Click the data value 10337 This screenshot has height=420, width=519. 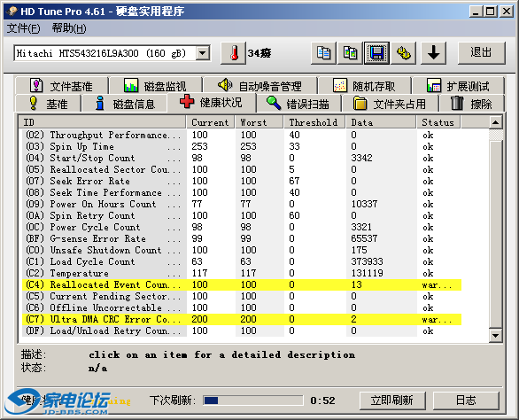364,204
